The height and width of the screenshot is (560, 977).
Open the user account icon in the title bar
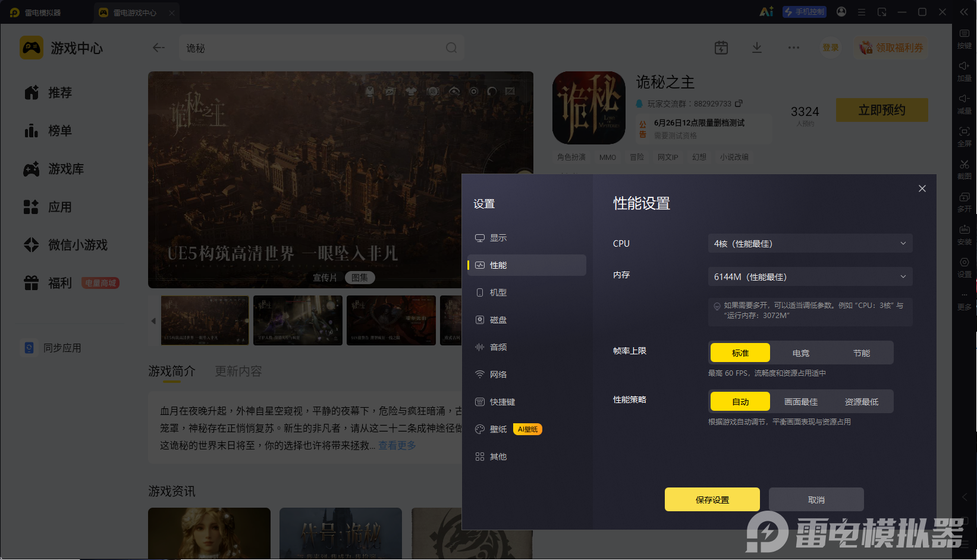pyautogui.click(x=841, y=12)
